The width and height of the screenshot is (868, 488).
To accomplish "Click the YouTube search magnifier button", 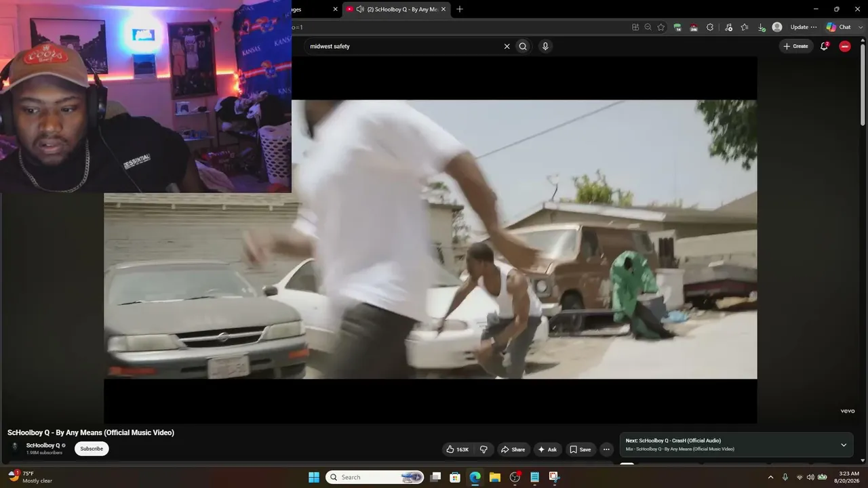I will [523, 46].
